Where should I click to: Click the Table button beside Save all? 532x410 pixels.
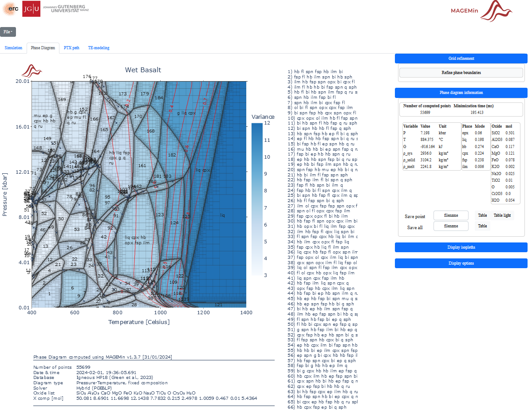coord(482,226)
